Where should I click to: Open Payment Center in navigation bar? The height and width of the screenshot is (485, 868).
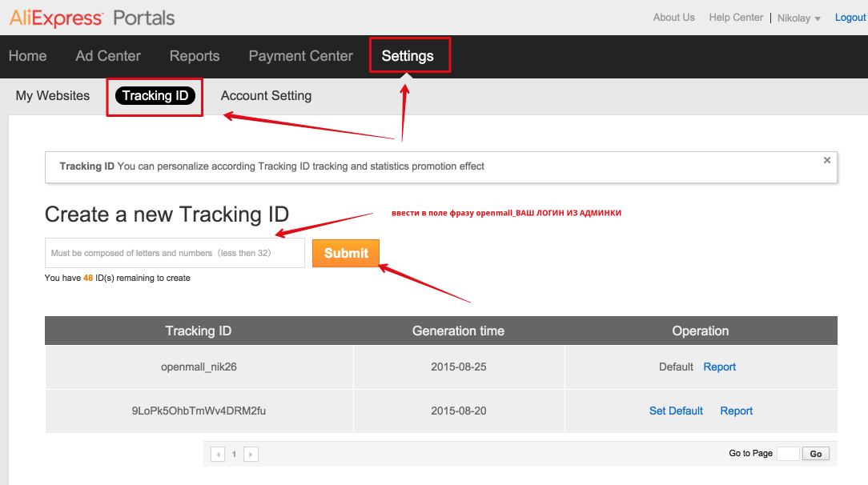point(300,56)
